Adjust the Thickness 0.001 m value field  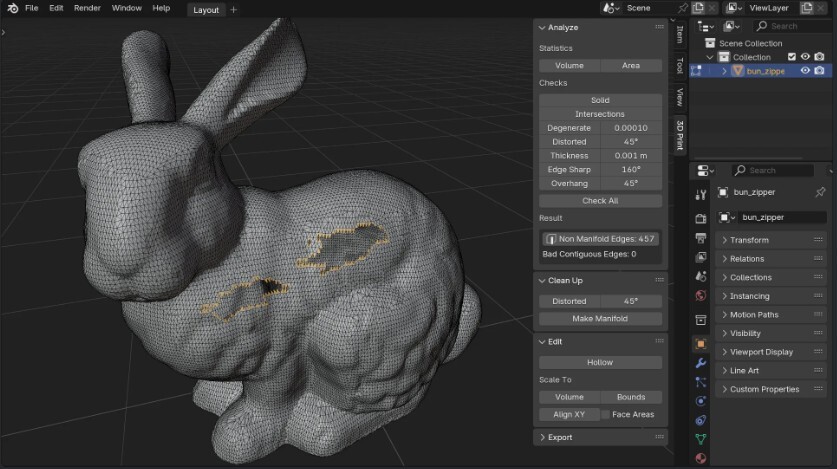(631, 156)
